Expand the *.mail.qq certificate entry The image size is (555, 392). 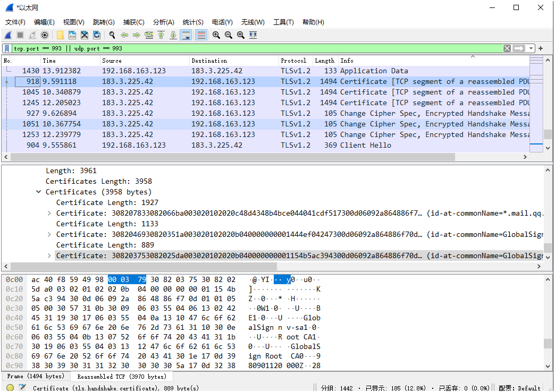[x=49, y=213]
